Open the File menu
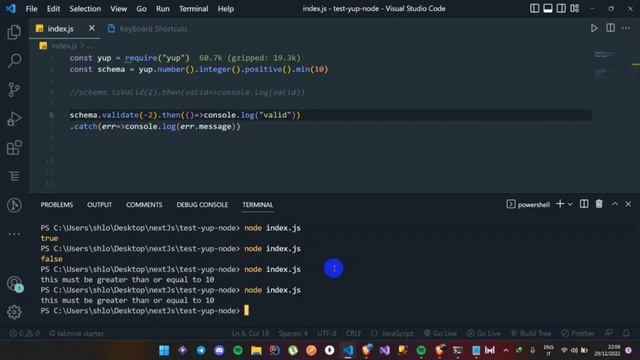640x360 pixels. 31,9
